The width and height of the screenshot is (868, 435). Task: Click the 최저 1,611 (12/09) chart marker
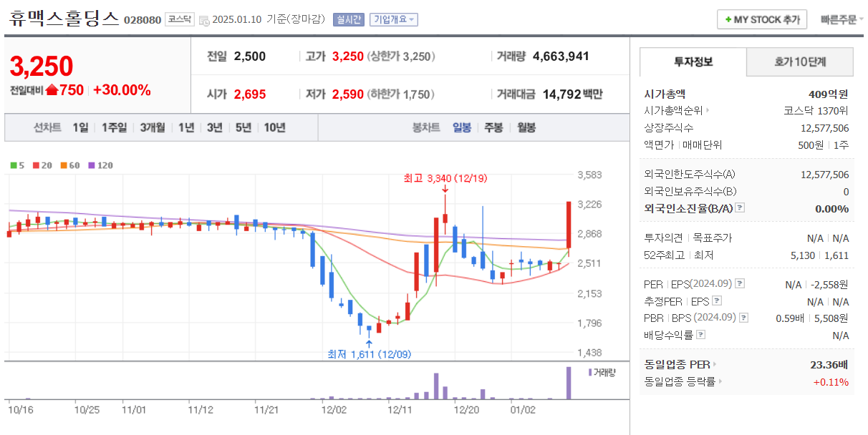click(x=369, y=353)
